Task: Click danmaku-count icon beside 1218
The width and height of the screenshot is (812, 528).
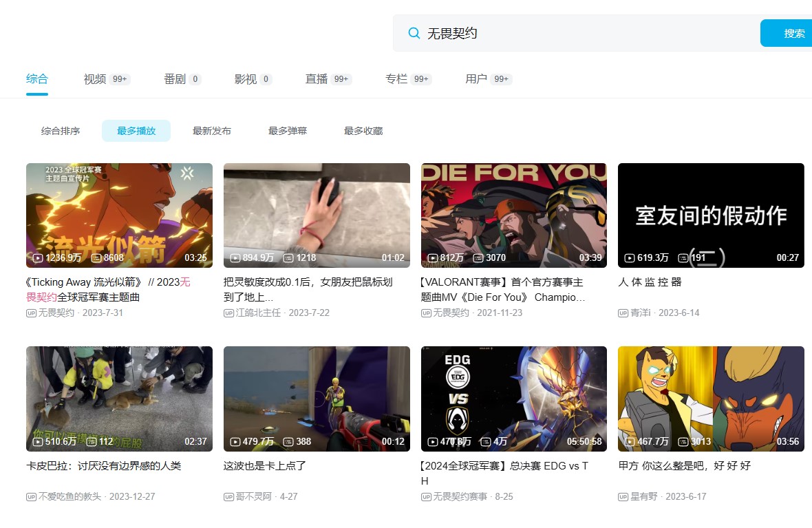Action: [288, 258]
